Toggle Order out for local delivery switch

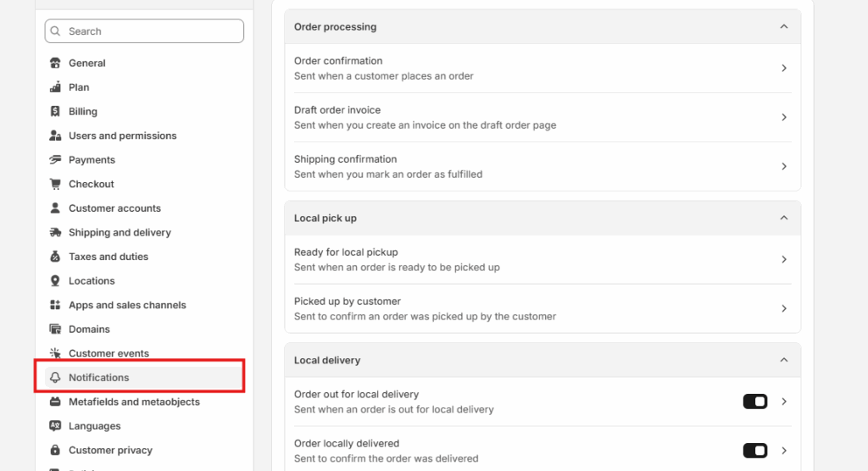point(754,402)
